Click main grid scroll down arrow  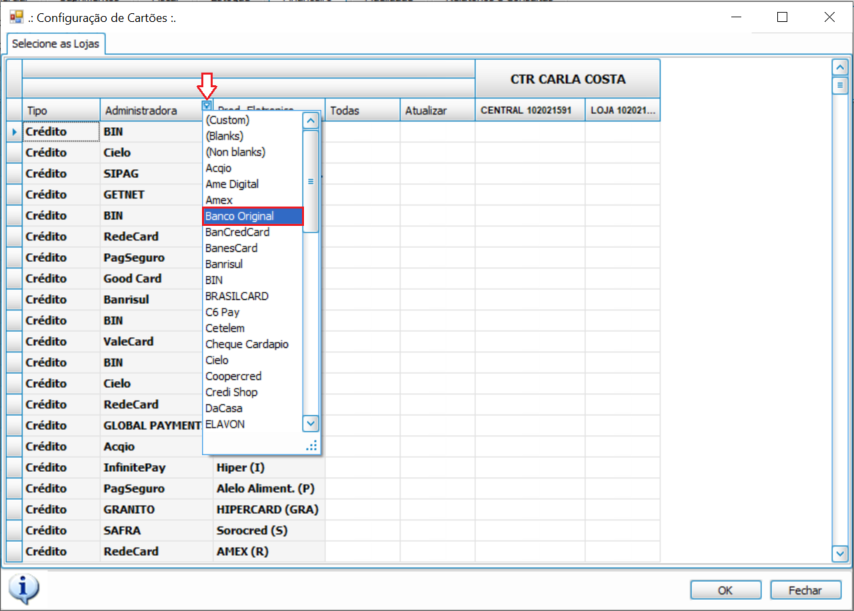(840, 554)
